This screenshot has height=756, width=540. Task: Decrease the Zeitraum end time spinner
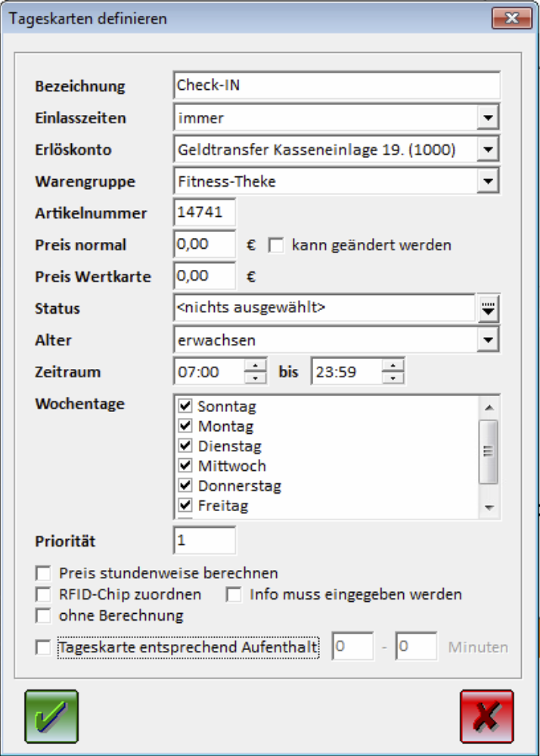[393, 378]
